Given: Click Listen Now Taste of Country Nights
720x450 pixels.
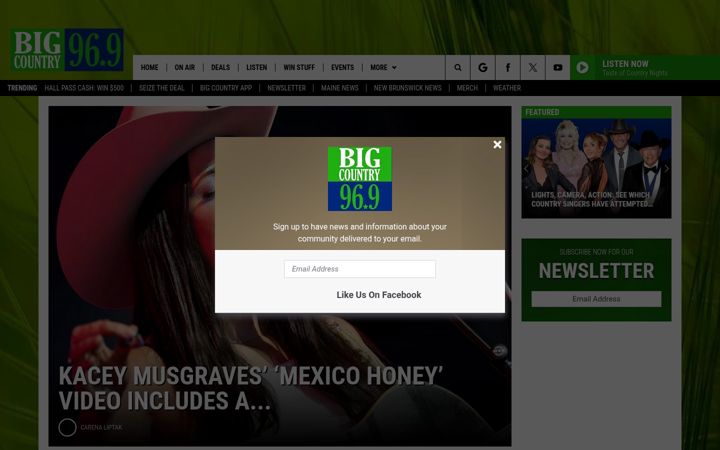Looking at the screenshot, I should 645,68.
